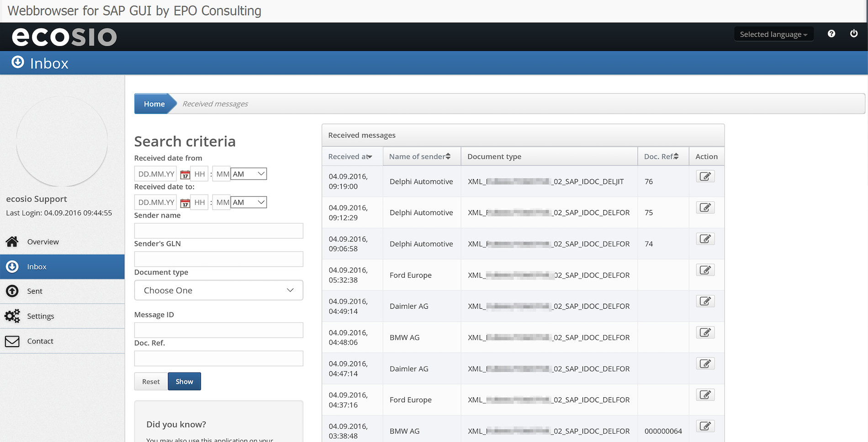Click edit icon for Doc. Ref 75 message
Image resolution: width=868 pixels, height=442 pixels.
click(705, 208)
